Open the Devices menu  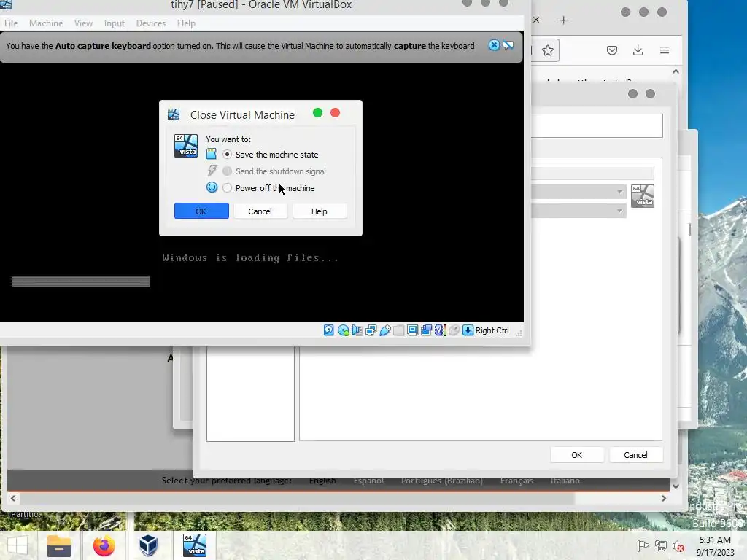click(150, 23)
